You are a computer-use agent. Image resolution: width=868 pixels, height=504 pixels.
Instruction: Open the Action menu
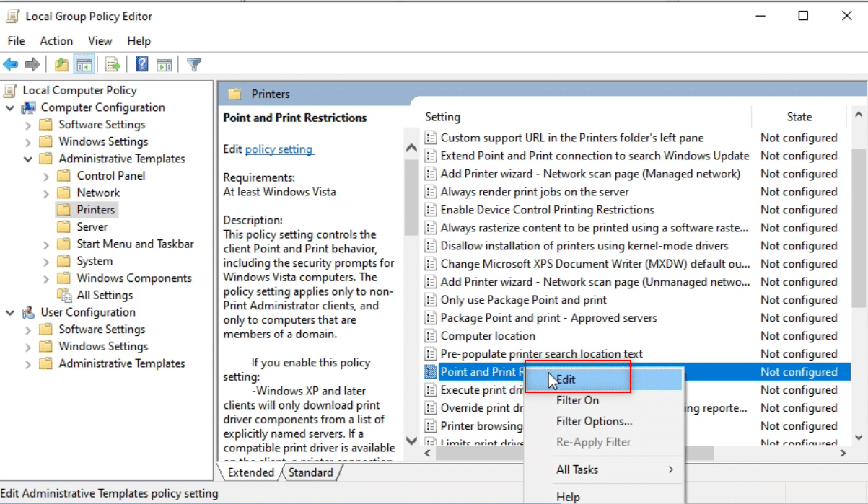pyautogui.click(x=56, y=41)
